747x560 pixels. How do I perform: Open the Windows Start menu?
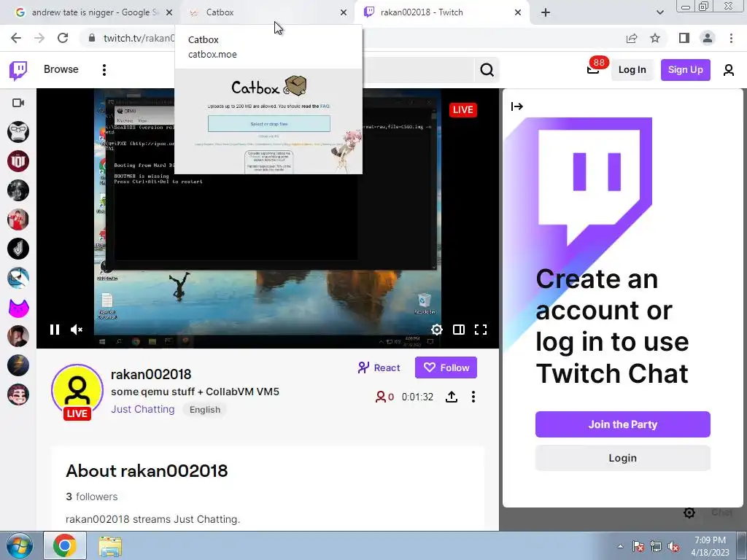point(18,545)
